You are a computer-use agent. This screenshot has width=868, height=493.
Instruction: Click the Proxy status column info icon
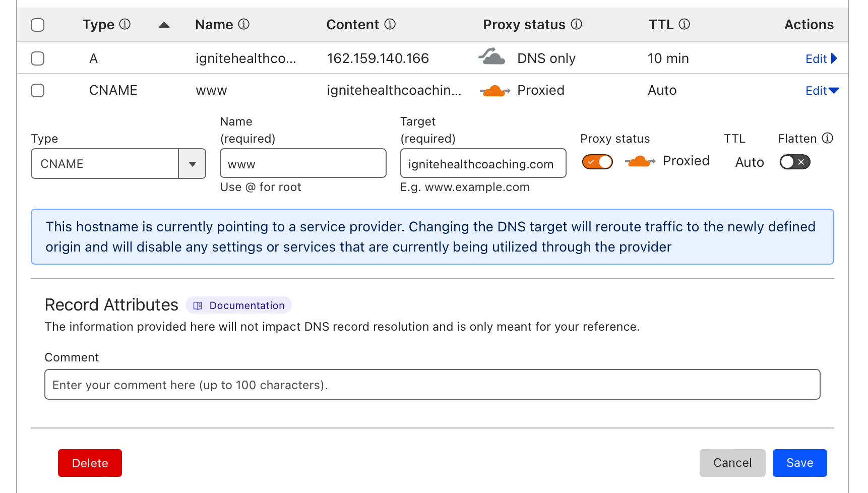(x=577, y=24)
